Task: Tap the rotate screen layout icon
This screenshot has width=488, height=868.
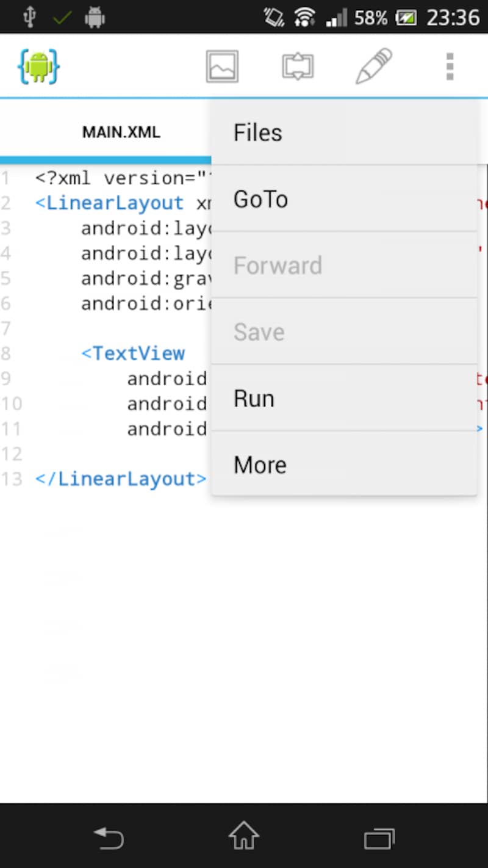Action: coord(298,67)
